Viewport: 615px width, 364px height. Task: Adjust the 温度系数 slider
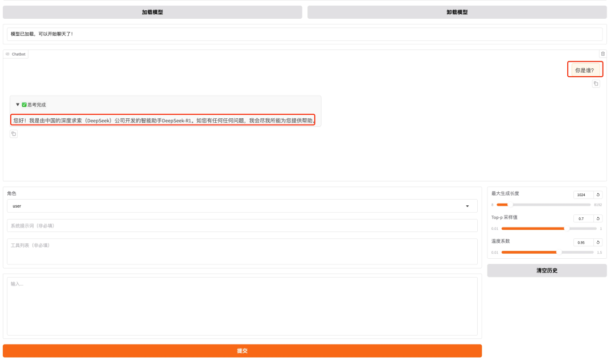547,253
